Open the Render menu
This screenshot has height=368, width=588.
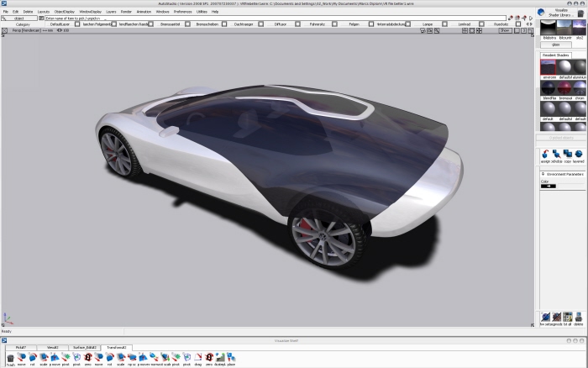coord(126,11)
